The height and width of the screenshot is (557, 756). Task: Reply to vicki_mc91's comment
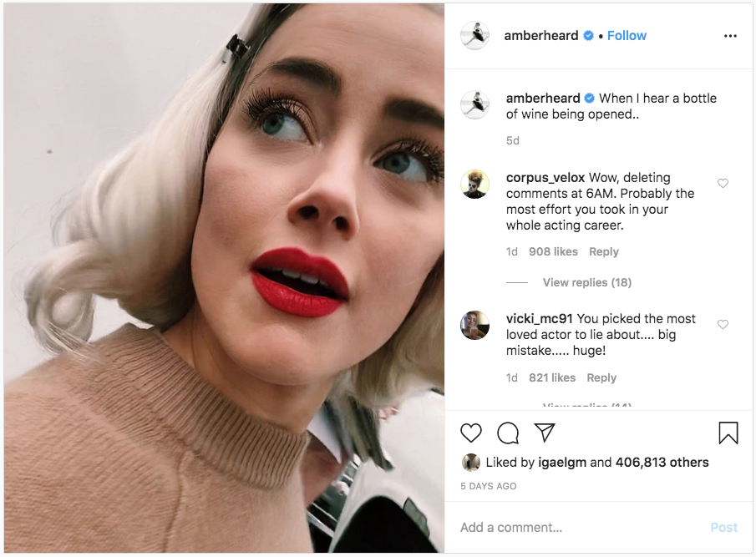pos(601,377)
